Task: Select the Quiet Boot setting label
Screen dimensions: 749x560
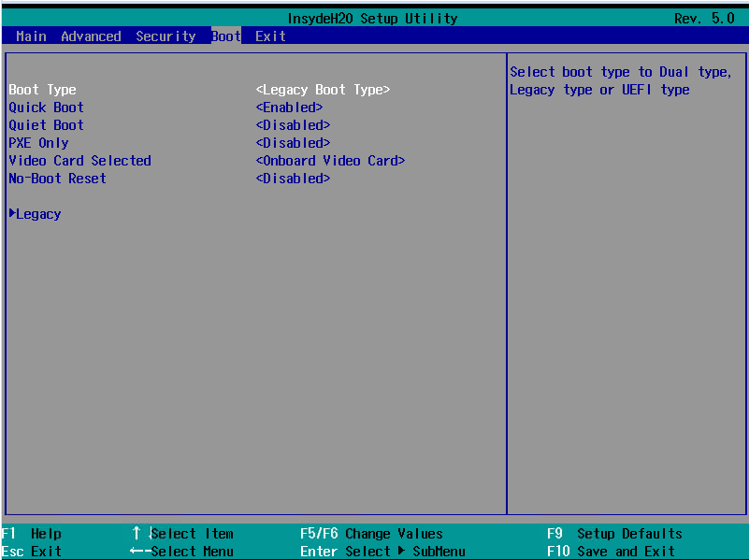Action: (47, 125)
